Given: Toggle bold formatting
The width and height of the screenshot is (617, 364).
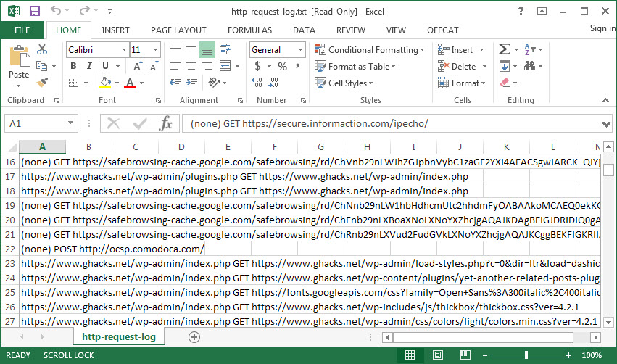Looking at the screenshot, I should 73,66.
